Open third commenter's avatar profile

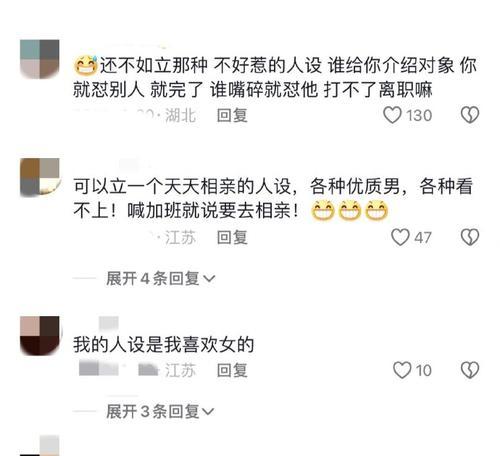point(40,336)
